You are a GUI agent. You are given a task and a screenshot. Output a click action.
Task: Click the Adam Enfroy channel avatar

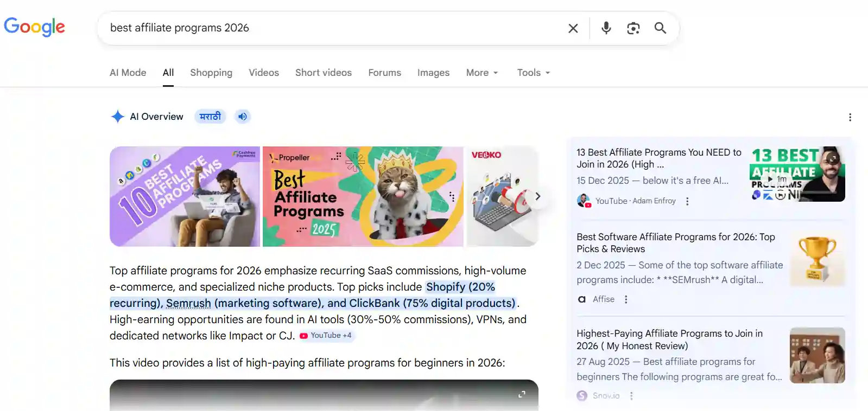(584, 201)
